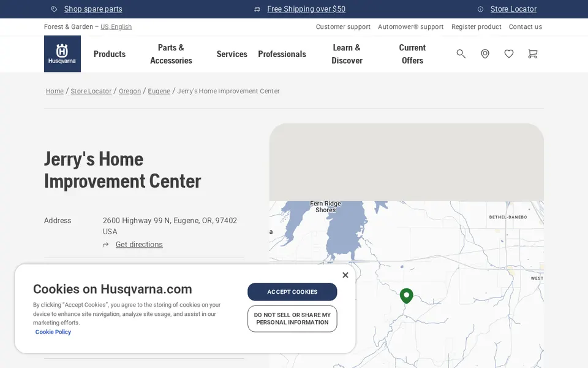
Task: Click the arrow icon beside Get directions
Action: tap(106, 245)
